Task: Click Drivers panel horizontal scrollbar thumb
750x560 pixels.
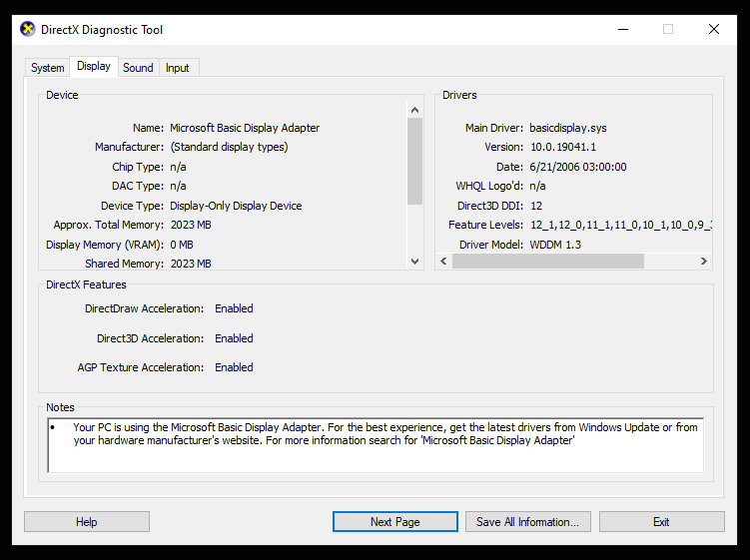Action: 547,262
